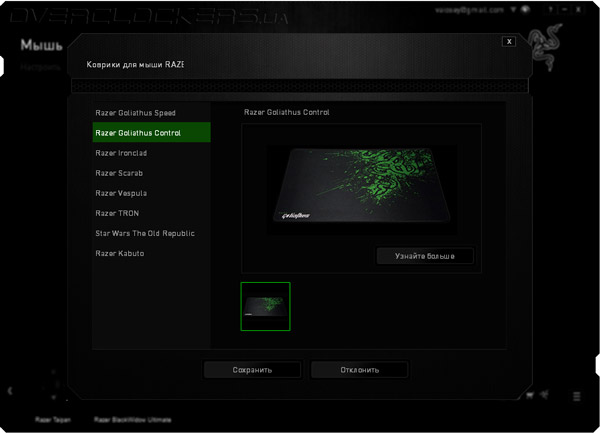Select Razer Kabuto mouse mat
This screenshot has height=433, width=600.
(x=152, y=253)
